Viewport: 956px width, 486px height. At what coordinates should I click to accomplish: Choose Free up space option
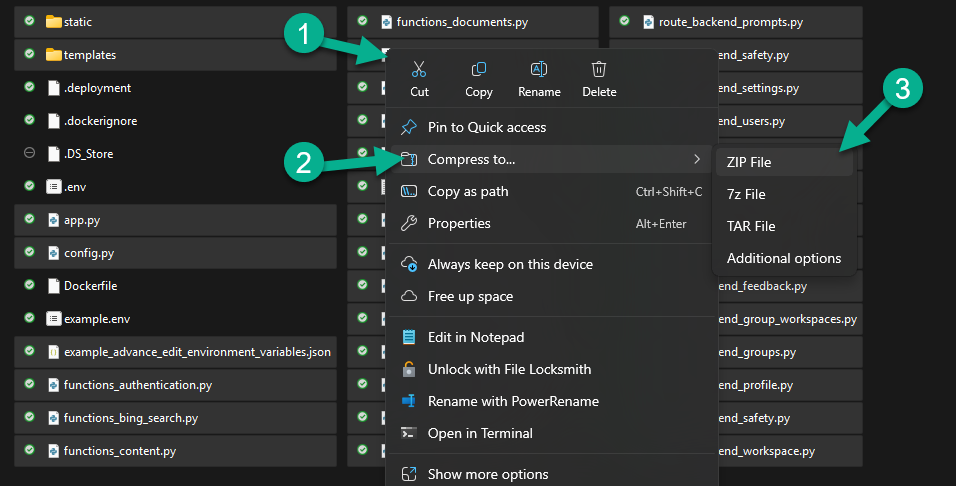(470, 296)
